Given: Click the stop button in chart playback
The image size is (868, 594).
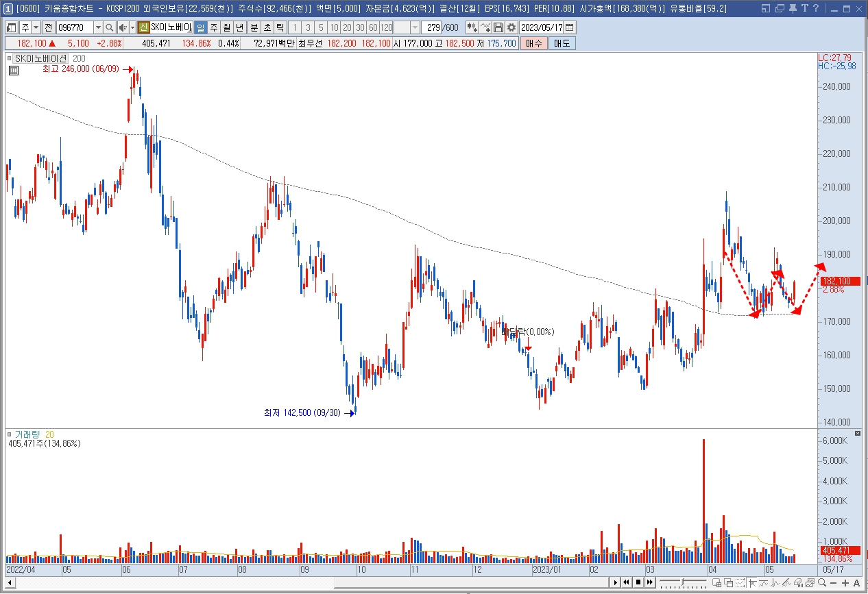Looking at the screenshot, I should pos(638,582).
